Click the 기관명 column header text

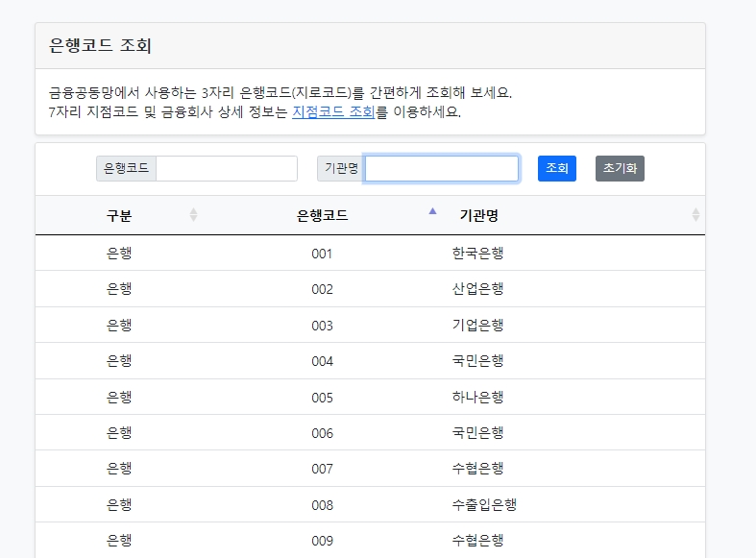tap(478, 215)
